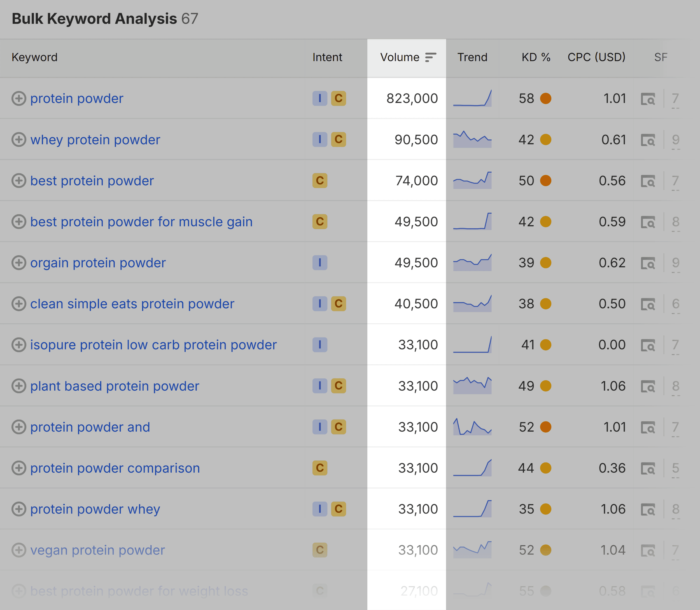Open 'protein powder and' keyword link
The image size is (700, 610).
pos(90,427)
